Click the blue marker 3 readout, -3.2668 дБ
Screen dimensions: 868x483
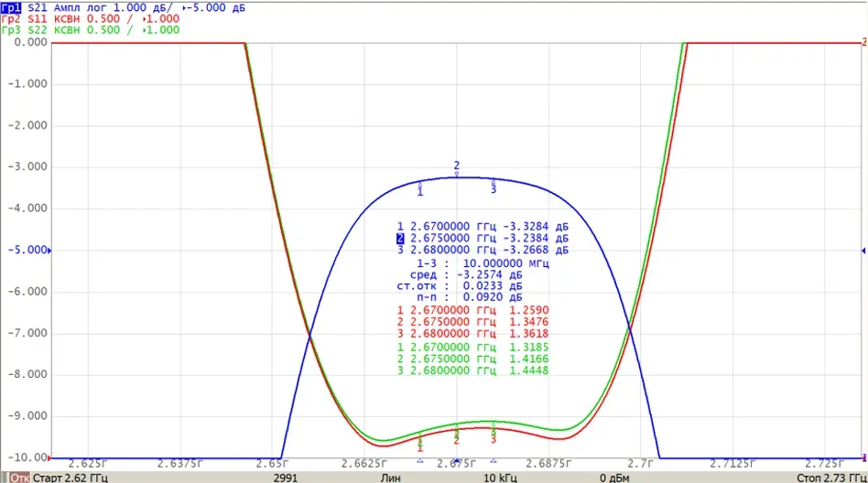483,250
